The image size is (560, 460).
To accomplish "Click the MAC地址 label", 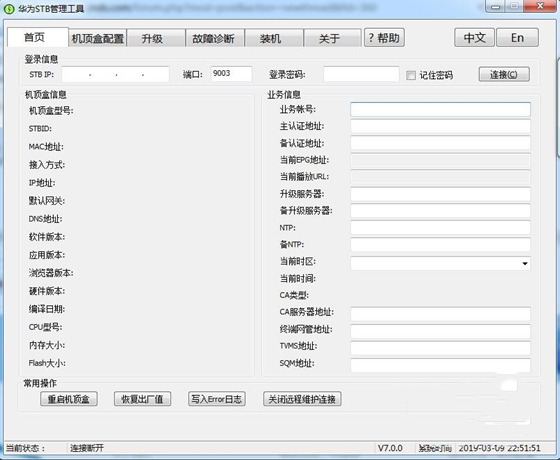I will pos(46,147).
